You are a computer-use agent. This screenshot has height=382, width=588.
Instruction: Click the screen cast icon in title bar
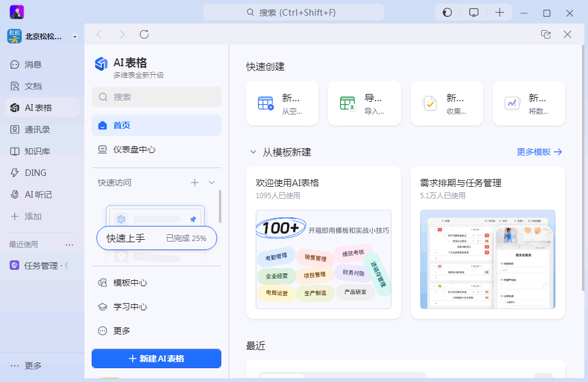click(473, 13)
